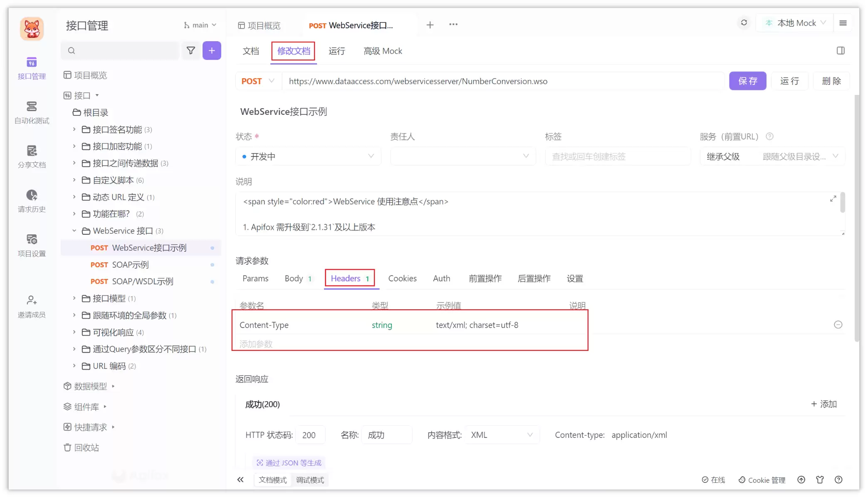The height and width of the screenshot is (497, 868).
Task: Click the help question icon in status bar
Action: pos(838,480)
